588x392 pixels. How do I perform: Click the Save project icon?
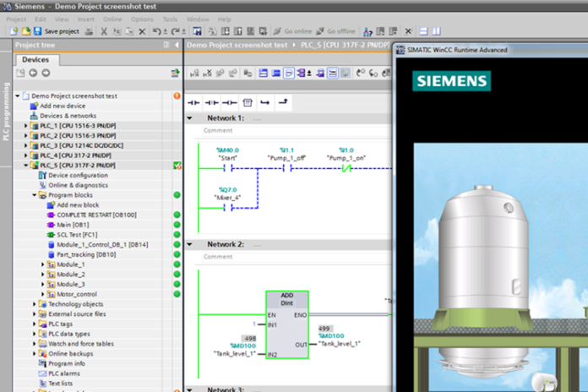(38, 31)
